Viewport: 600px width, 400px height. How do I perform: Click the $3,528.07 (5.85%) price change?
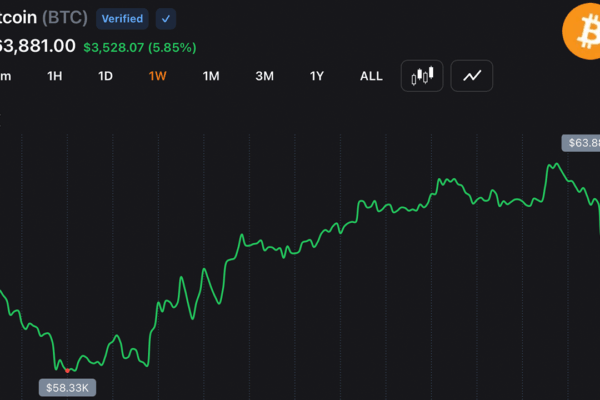[140, 47]
